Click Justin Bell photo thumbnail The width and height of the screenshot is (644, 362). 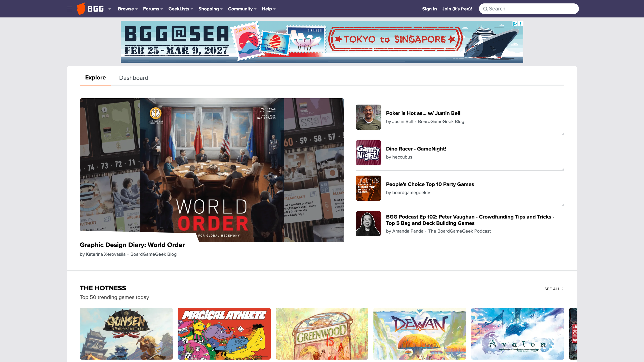pos(368,117)
